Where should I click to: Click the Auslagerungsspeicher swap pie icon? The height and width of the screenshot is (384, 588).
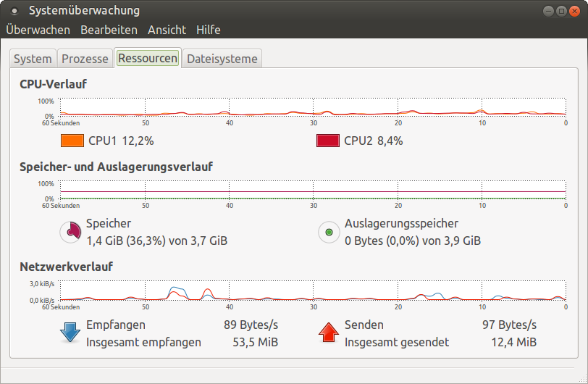(x=329, y=232)
